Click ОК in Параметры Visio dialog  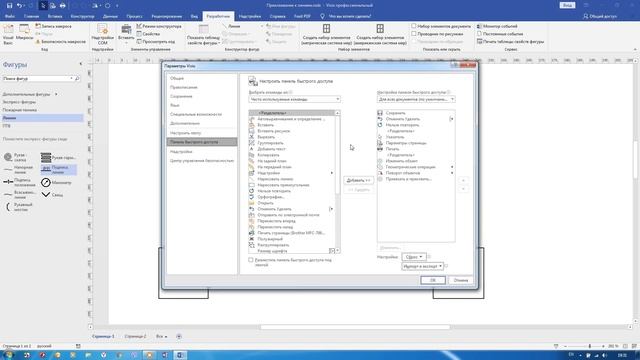(433, 280)
